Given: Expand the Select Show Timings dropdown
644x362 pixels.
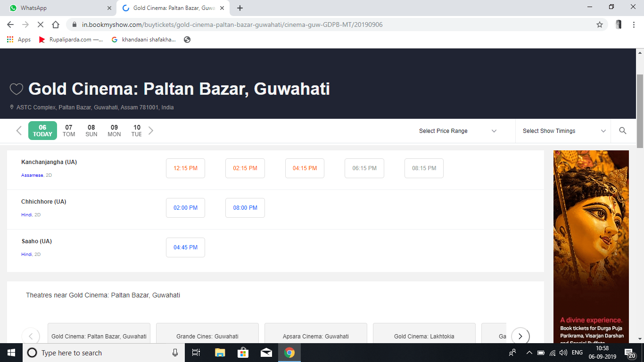Looking at the screenshot, I should tap(564, 131).
